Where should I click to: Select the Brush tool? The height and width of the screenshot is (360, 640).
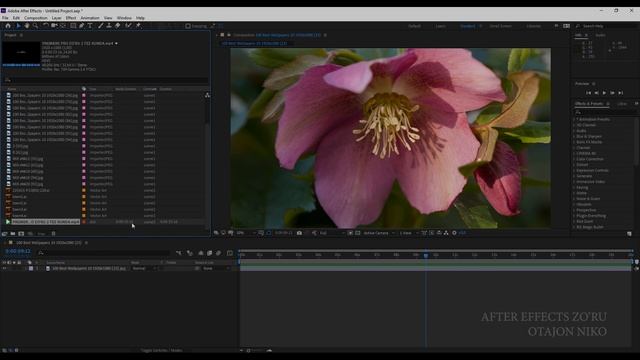(100, 25)
